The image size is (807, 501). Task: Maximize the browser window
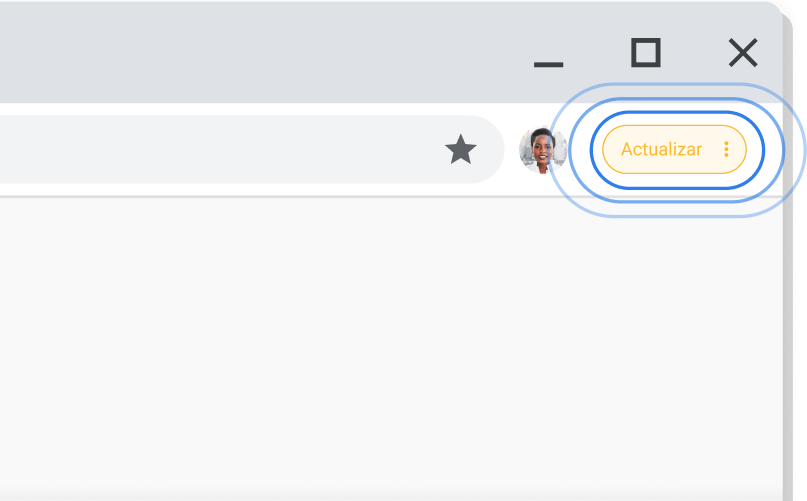click(x=646, y=52)
